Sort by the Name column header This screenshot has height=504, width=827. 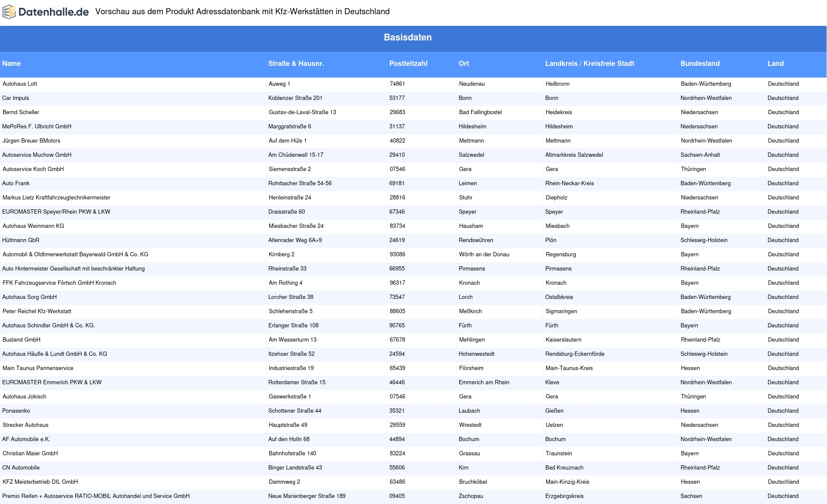click(12, 64)
